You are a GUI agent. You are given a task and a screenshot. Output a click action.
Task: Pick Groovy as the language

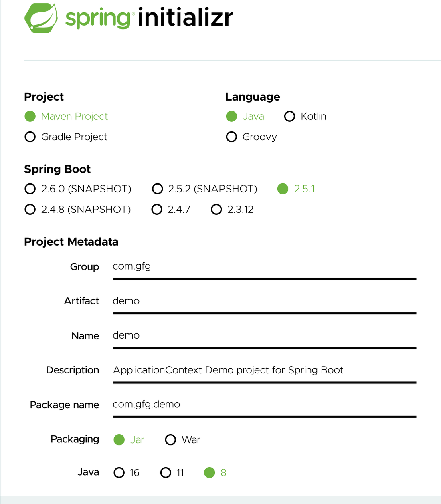click(x=232, y=137)
